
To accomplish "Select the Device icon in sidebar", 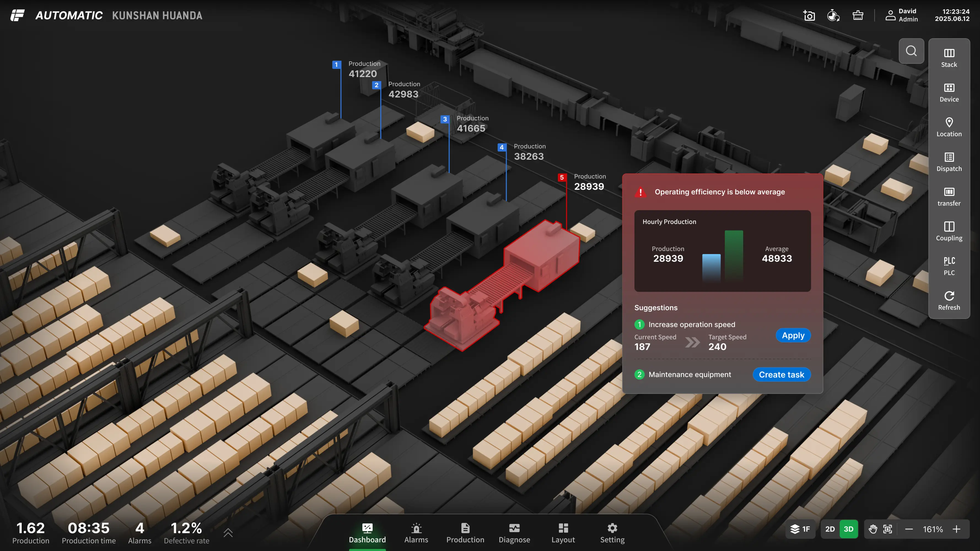I will tap(949, 92).
